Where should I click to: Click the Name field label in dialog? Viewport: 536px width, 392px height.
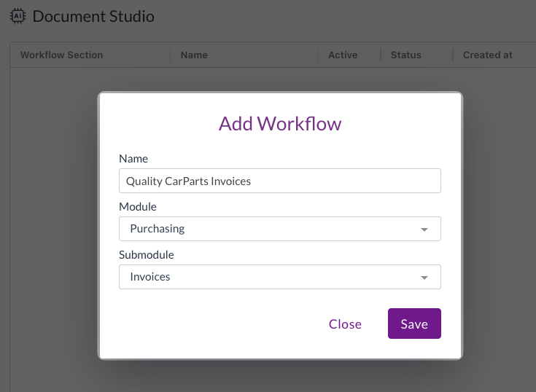[x=133, y=158]
